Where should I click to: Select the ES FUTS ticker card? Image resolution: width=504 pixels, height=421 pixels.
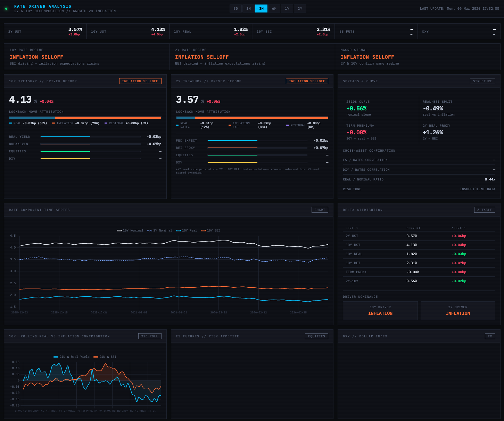(376, 31)
